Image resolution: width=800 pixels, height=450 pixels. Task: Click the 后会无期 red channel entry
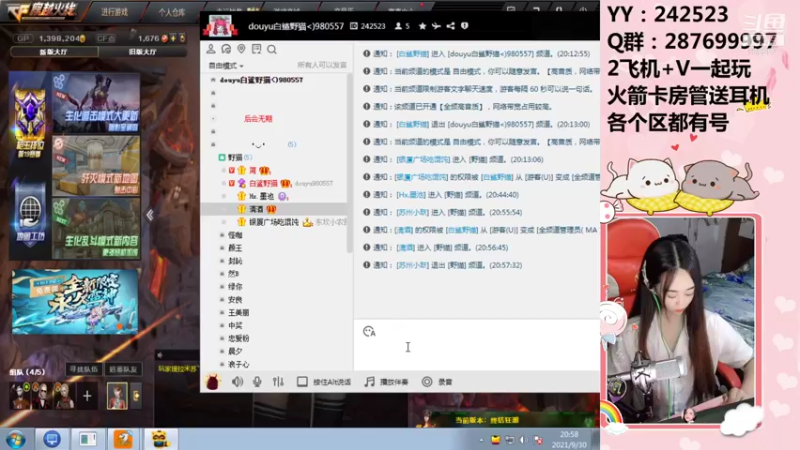(x=258, y=119)
